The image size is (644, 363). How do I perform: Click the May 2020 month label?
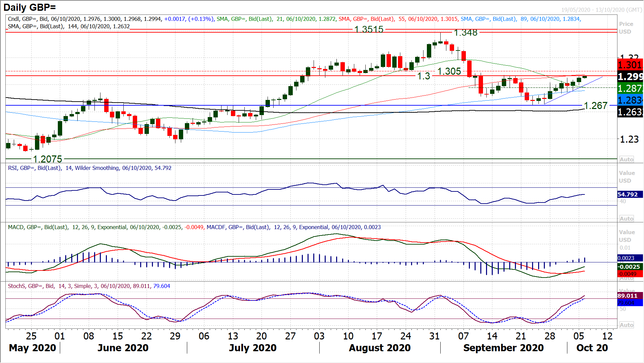(33, 348)
